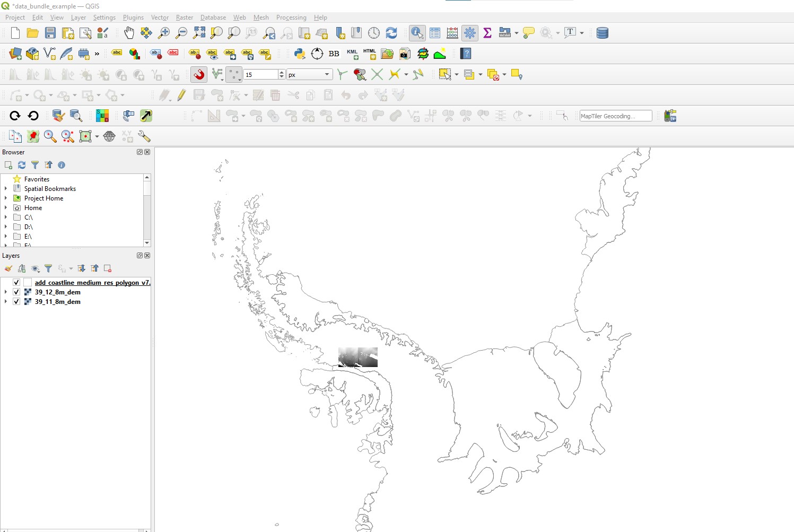Click the Filter Legend funnel in Layers panel
Viewport: 794px width, 532px height.
[x=48, y=268]
